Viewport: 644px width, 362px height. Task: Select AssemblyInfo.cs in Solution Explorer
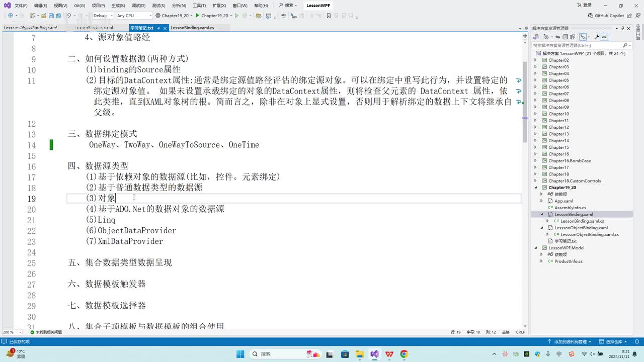[x=570, y=208]
